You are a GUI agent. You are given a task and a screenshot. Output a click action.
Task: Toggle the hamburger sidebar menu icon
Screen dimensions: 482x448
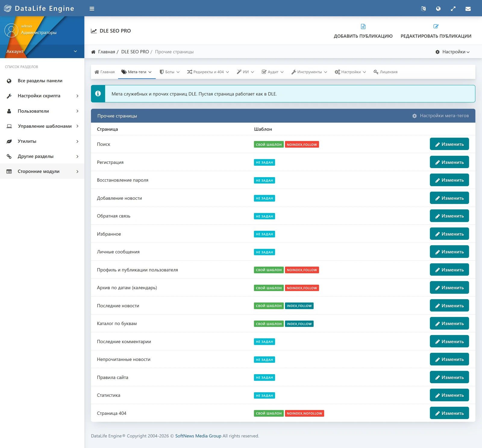pyautogui.click(x=92, y=9)
